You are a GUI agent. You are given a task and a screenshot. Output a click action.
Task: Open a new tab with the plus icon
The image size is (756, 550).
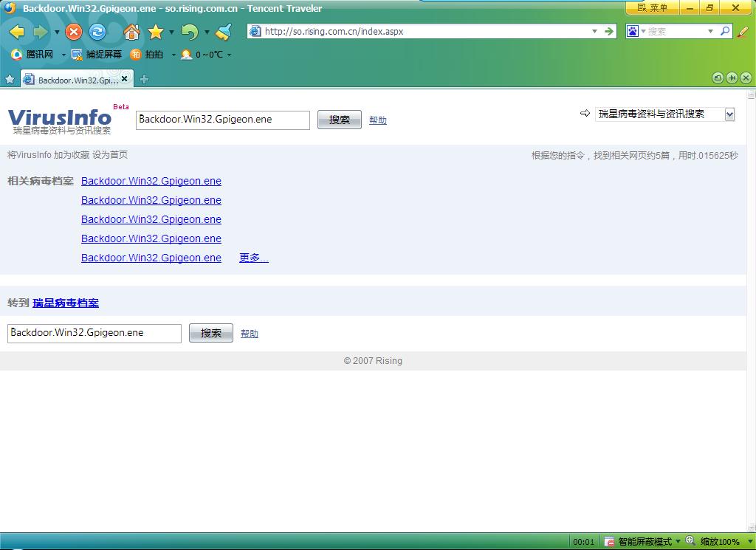pos(144,80)
